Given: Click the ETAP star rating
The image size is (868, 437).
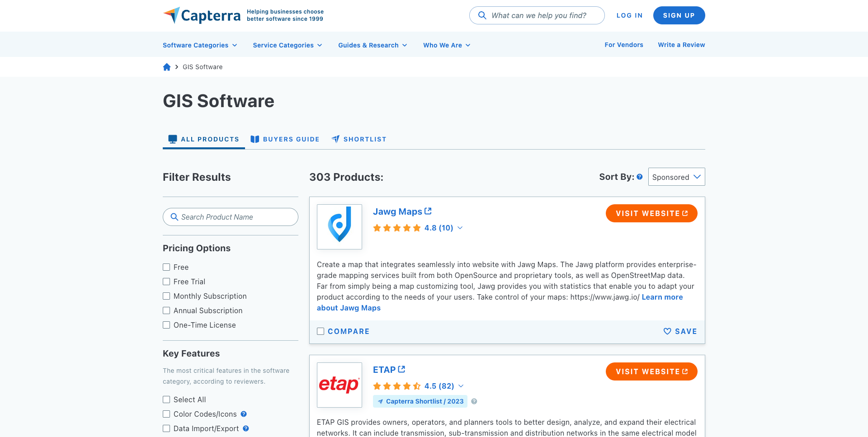Looking at the screenshot, I should pos(397,386).
